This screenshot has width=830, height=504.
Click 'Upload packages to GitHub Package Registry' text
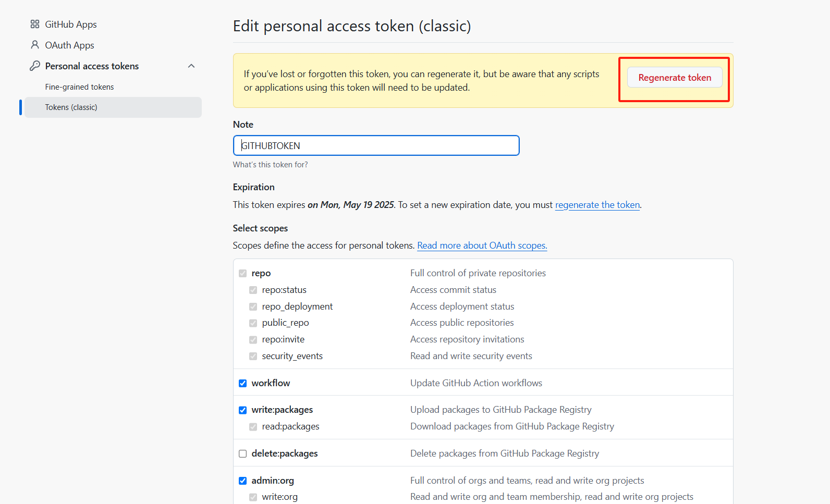click(501, 410)
